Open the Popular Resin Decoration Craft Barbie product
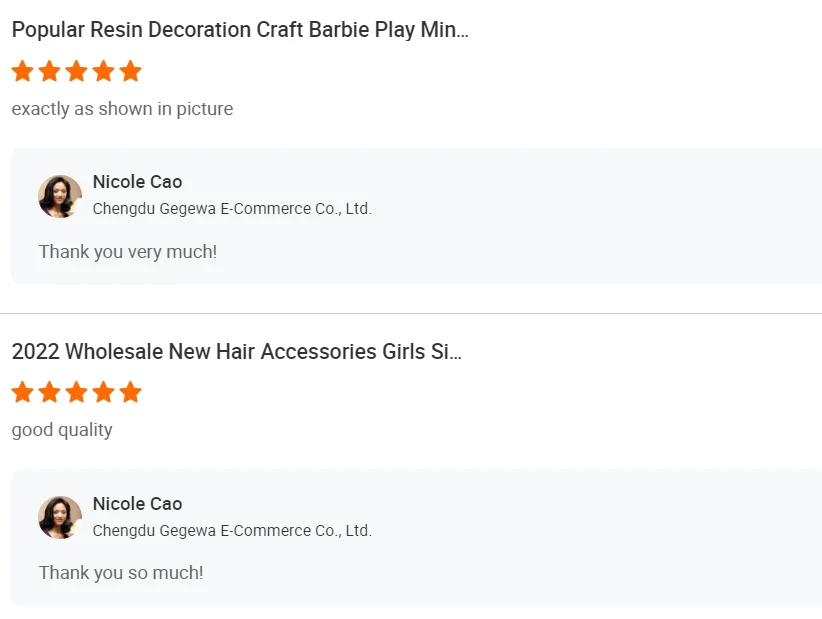The width and height of the screenshot is (822, 619). 240,30
